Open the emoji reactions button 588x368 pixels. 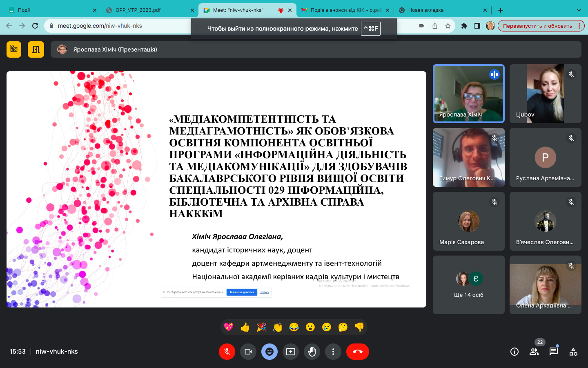click(269, 352)
